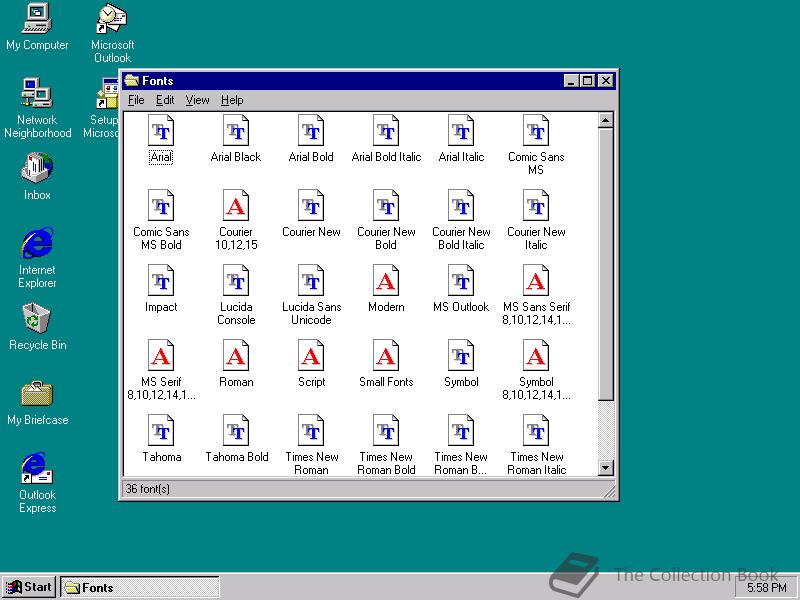The width and height of the screenshot is (800, 600).
Task: Select the Courier New Bold font
Action: click(x=386, y=206)
